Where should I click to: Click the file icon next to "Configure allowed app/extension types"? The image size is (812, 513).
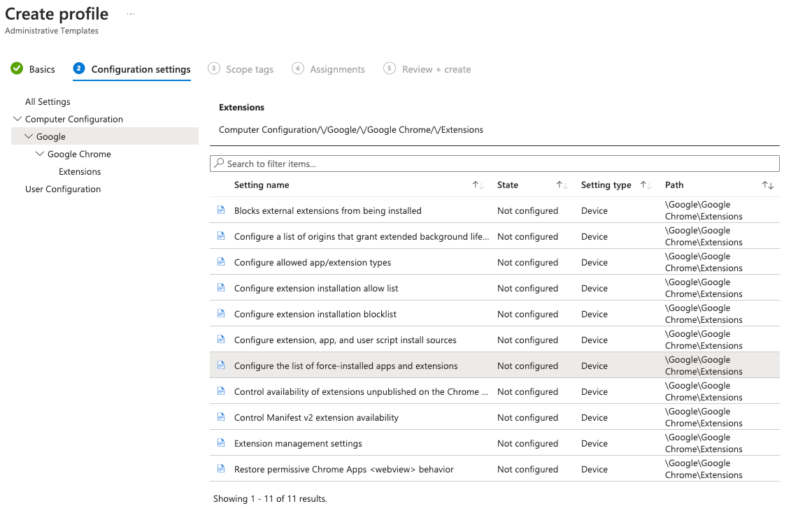click(222, 261)
